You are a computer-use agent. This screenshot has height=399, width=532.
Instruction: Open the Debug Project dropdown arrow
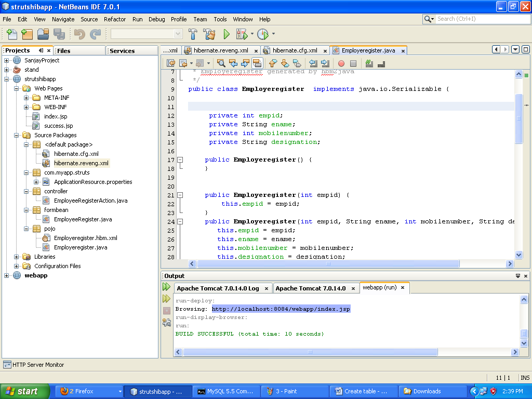(x=251, y=34)
